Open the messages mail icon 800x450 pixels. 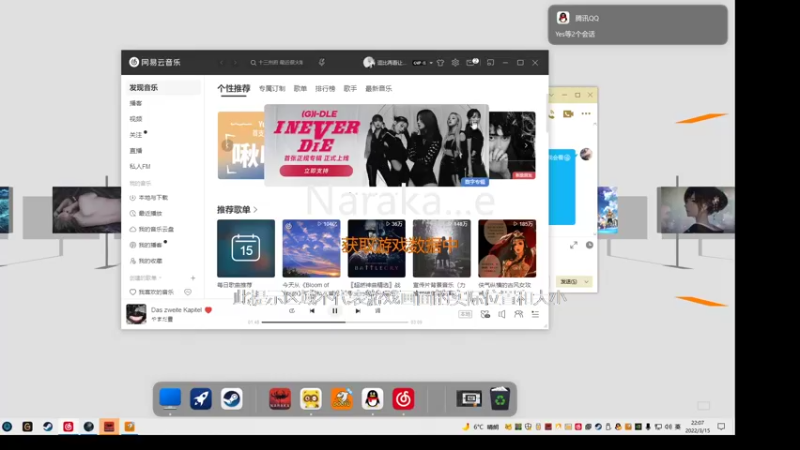(471, 63)
